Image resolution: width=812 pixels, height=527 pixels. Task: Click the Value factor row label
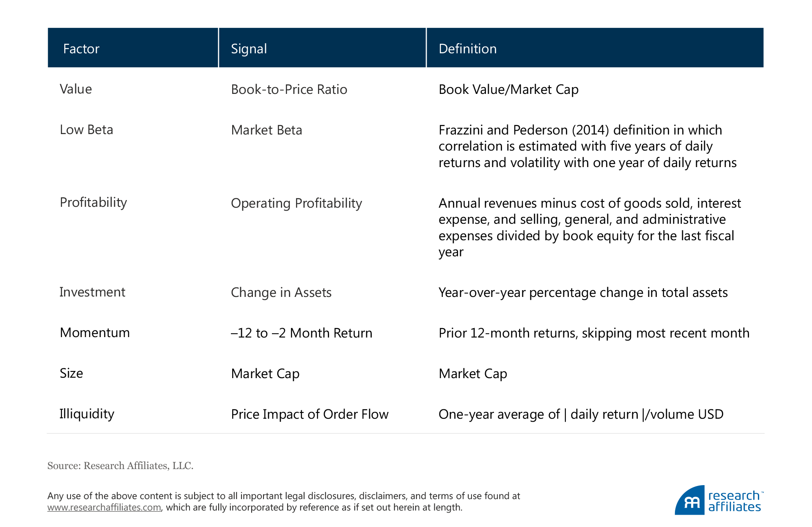click(76, 89)
